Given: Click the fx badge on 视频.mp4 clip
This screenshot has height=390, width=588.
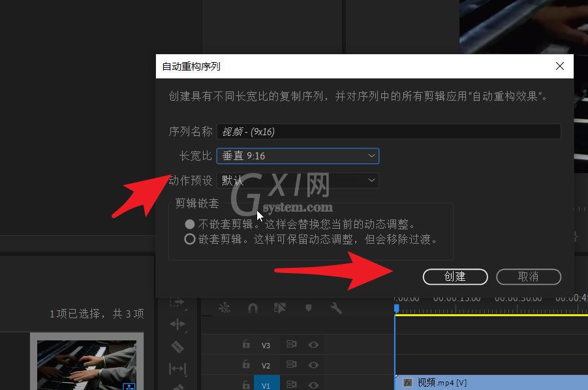Looking at the screenshot, I should (408, 383).
